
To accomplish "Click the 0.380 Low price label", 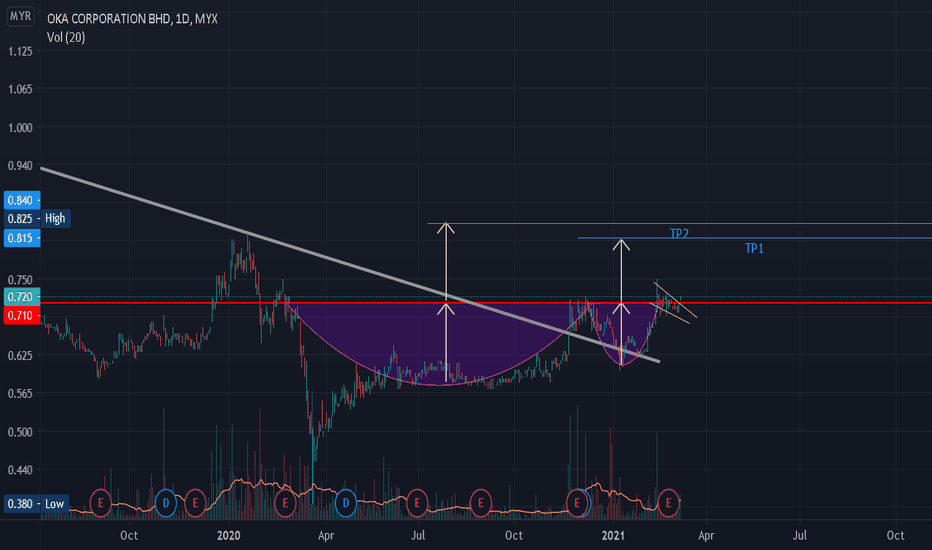I will tap(36, 504).
